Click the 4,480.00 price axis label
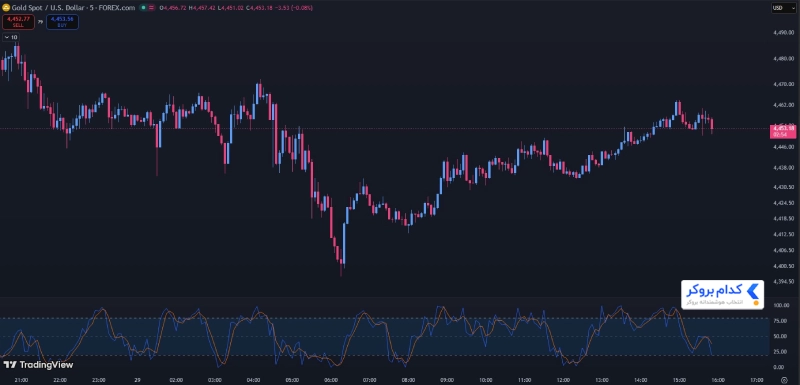The width and height of the screenshot is (800, 385). click(783, 59)
